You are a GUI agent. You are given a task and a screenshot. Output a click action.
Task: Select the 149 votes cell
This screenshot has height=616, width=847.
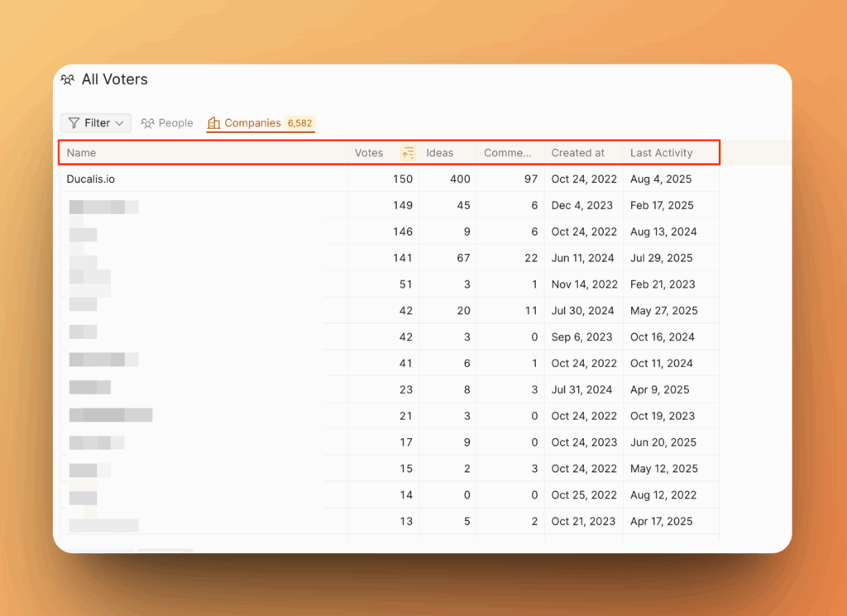402,205
